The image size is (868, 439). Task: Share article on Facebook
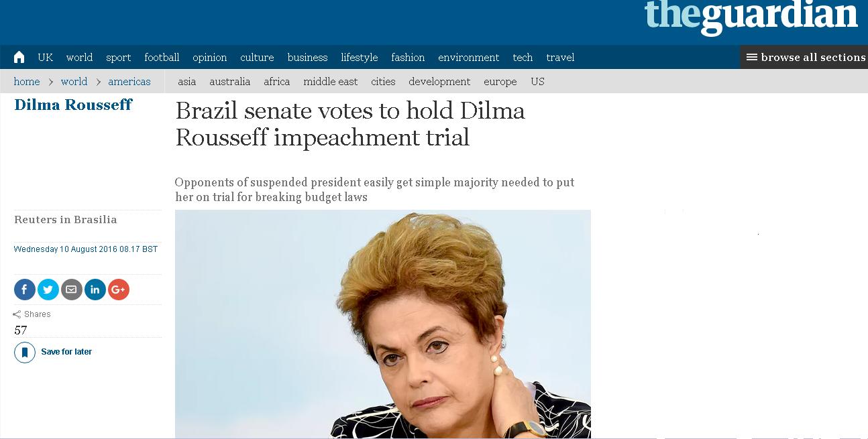point(25,290)
